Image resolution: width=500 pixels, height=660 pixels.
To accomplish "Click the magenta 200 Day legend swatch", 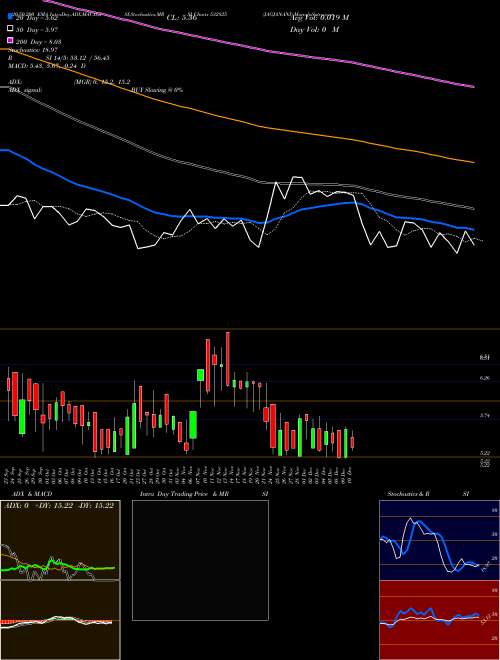I will (x=10, y=41).
